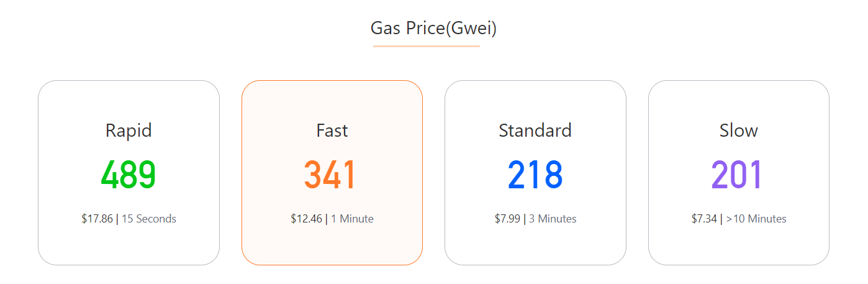Screen dimensions: 868x284
Task: Select the Standard gas price card
Action: click(x=535, y=173)
